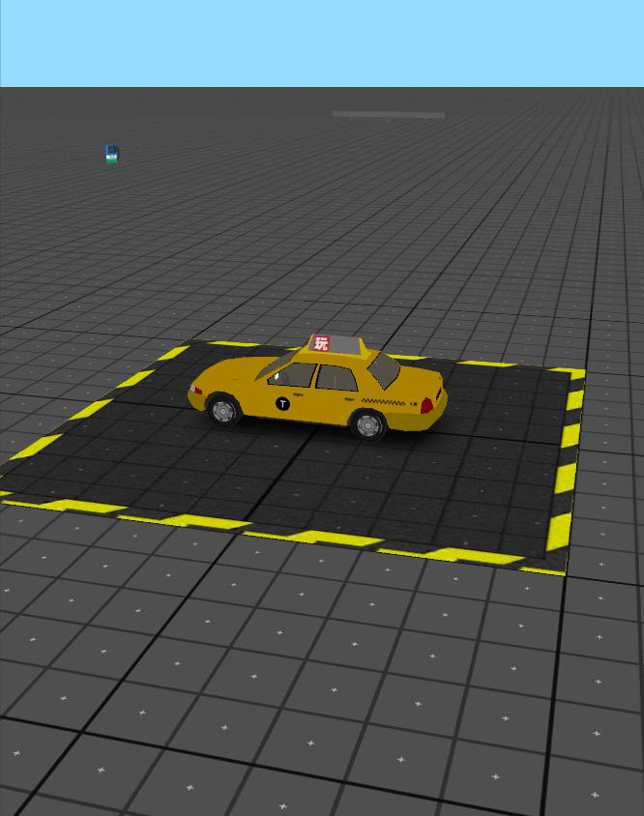Click the taxi's front wheel

(223, 410)
